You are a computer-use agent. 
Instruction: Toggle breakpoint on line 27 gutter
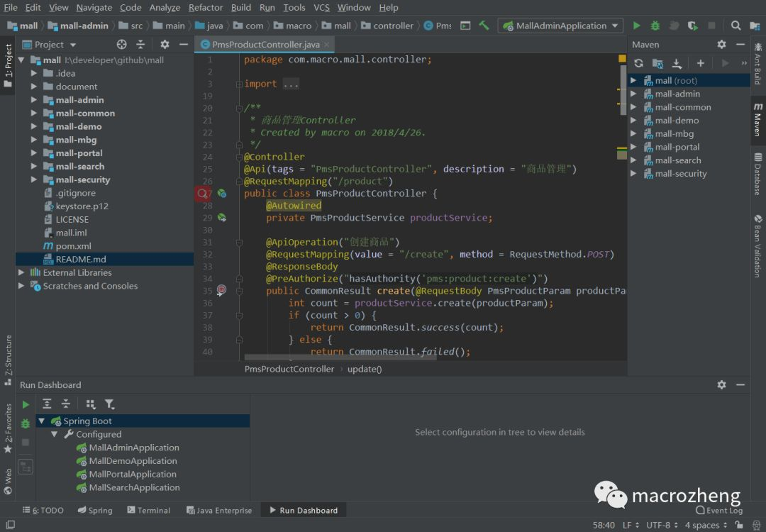[201, 194]
